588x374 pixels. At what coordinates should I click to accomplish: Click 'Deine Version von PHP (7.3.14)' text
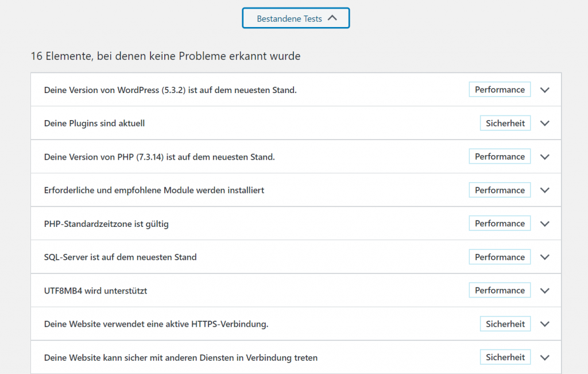point(160,157)
